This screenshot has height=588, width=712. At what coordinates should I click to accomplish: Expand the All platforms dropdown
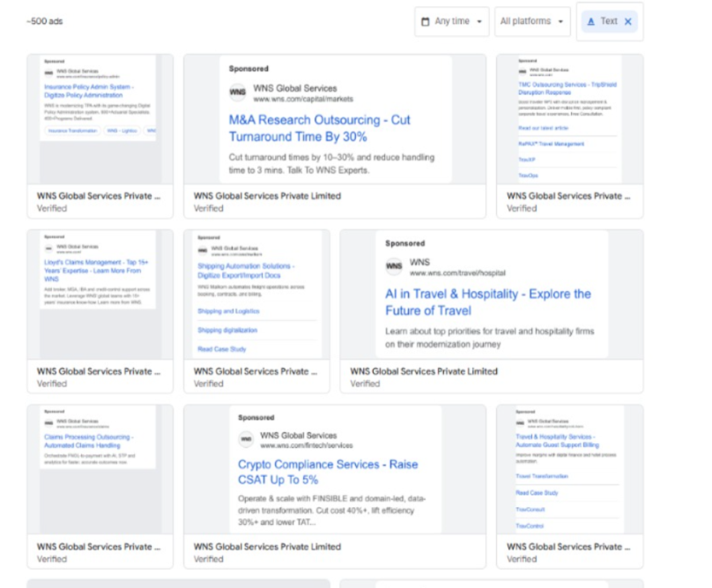[532, 21]
